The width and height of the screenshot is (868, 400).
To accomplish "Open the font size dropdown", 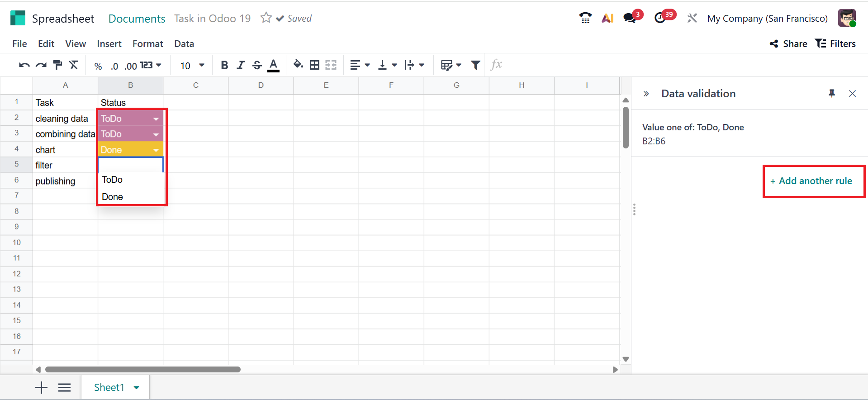I will pos(192,66).
